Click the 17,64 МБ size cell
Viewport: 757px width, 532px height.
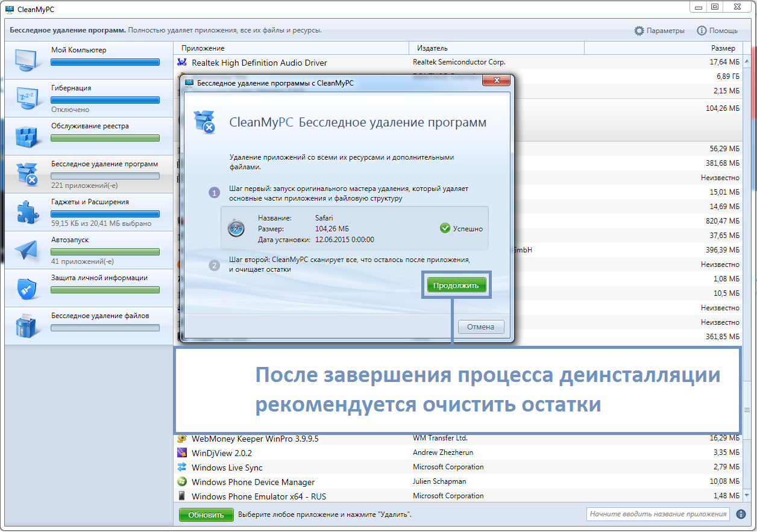pyautogui.click(x=724, y=62)
